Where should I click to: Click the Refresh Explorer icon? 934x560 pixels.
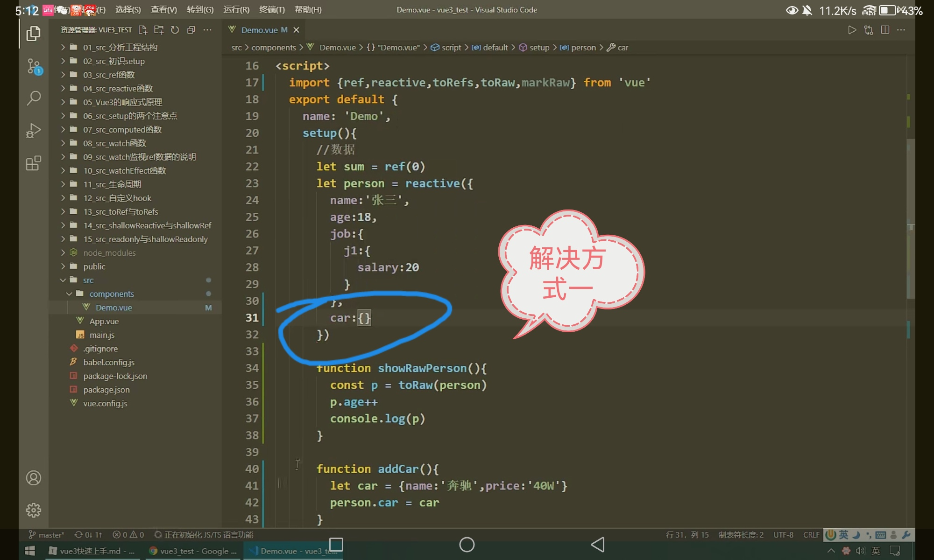175,30
